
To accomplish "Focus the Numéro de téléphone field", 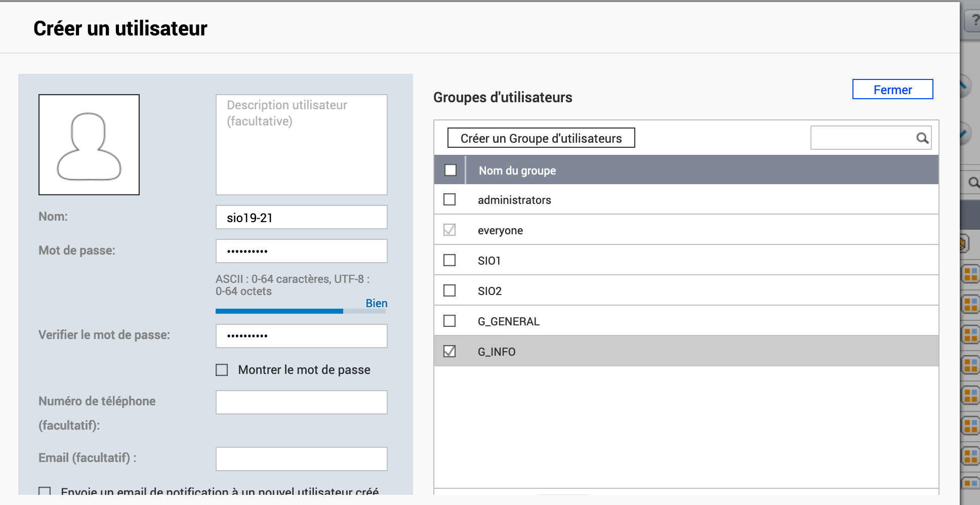I will coord(302,402).
